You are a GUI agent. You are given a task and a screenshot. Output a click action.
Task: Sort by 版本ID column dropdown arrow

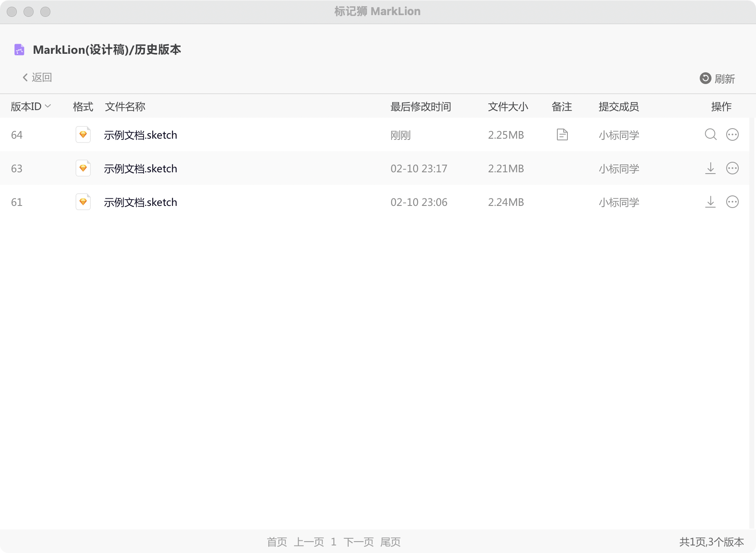[48, 106]
